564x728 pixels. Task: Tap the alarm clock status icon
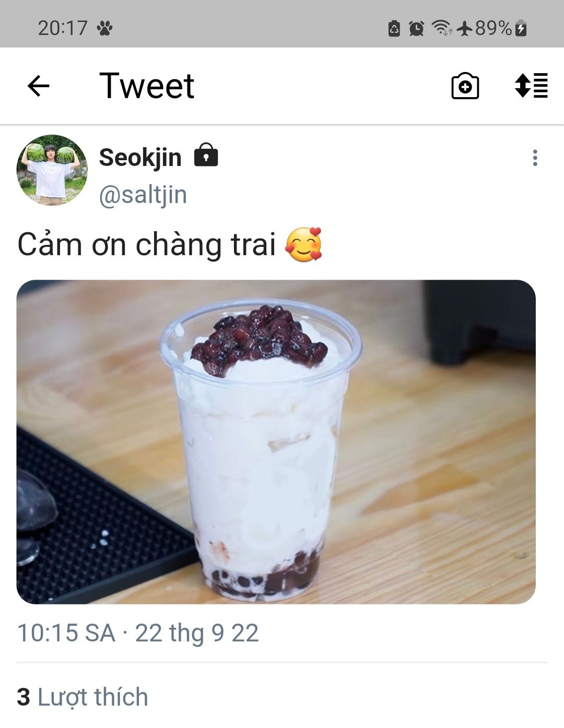point(416,28)
